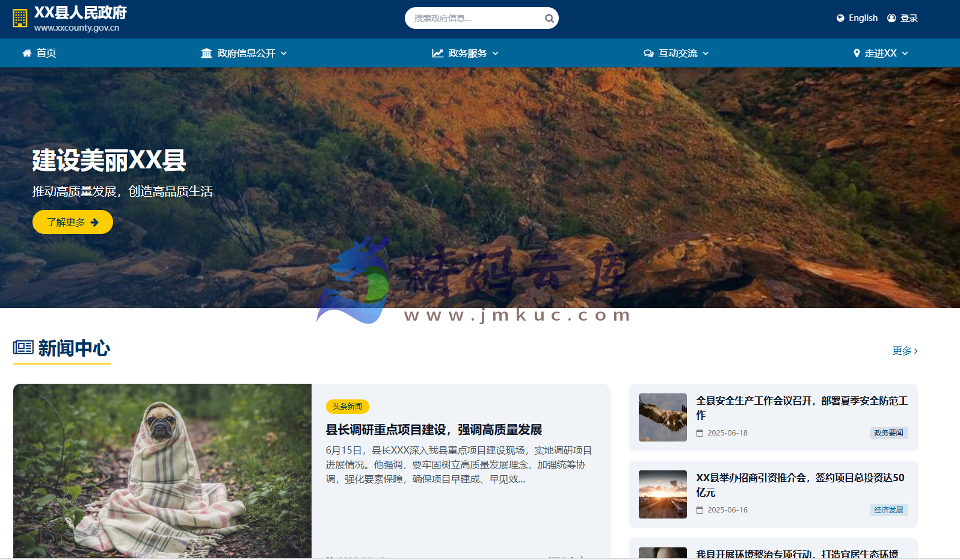
Task: Click the arrow icon in 了解更多 button
Action: pos(94,223)
